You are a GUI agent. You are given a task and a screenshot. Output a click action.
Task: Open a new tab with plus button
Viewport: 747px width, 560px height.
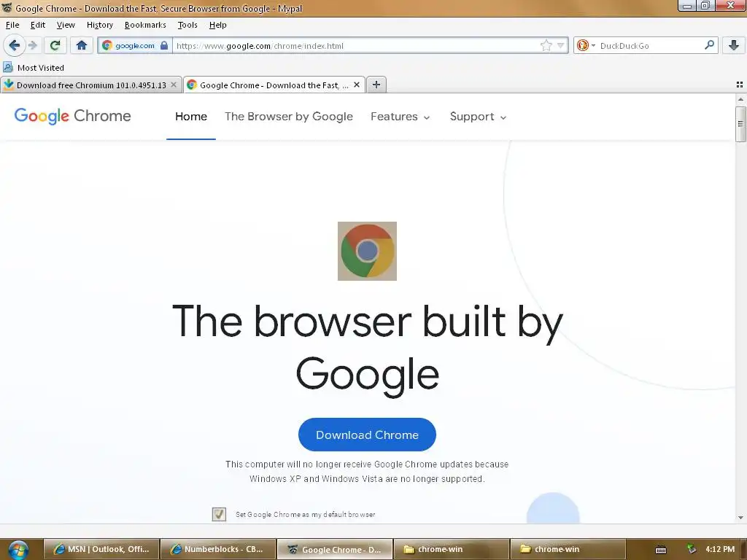point(376,85)
